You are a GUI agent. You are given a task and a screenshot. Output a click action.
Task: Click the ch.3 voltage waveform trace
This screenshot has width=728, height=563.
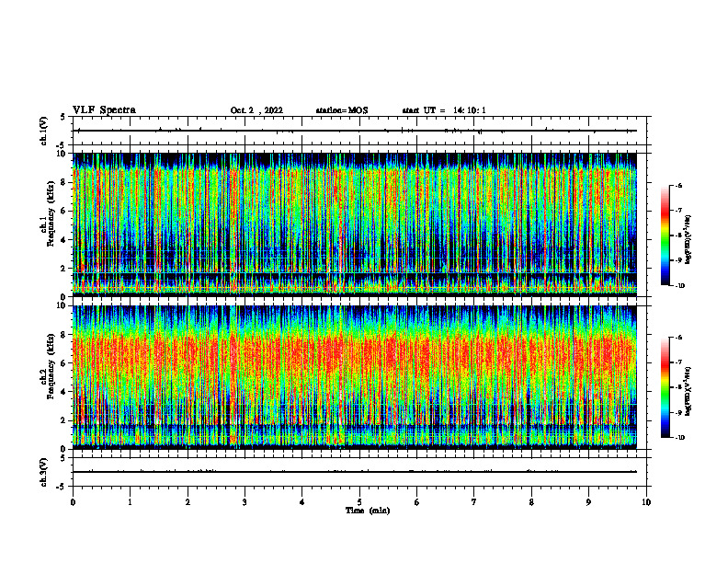tap(355, 472)
